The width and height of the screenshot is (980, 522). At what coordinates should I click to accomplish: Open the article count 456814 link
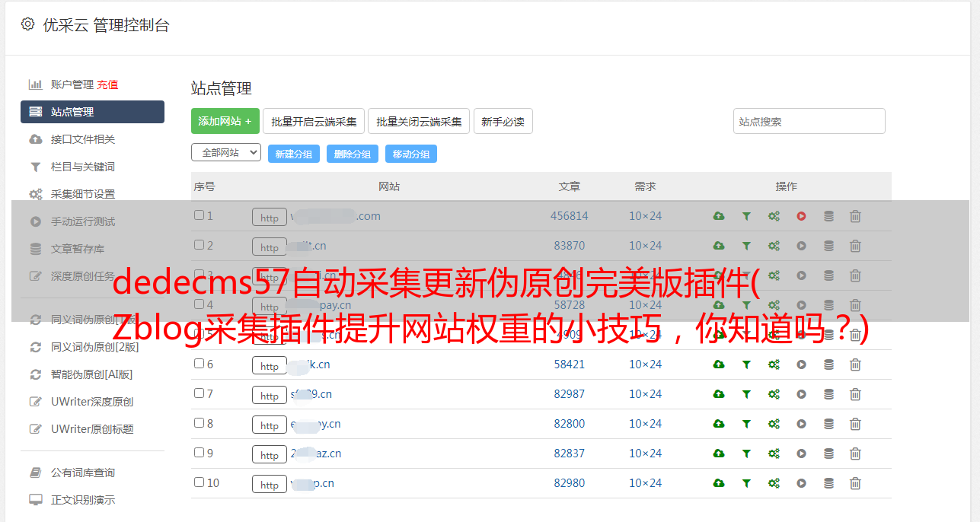(x=570, y=216)
